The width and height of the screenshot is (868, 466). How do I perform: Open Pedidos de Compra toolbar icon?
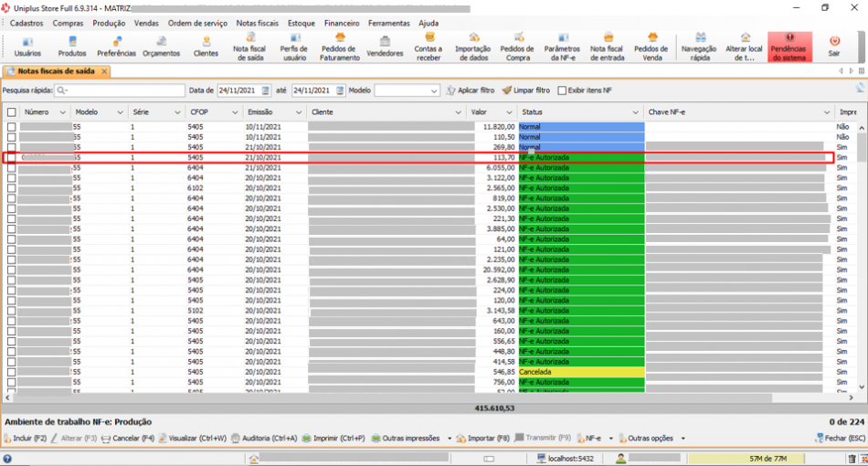click(517, 47)
